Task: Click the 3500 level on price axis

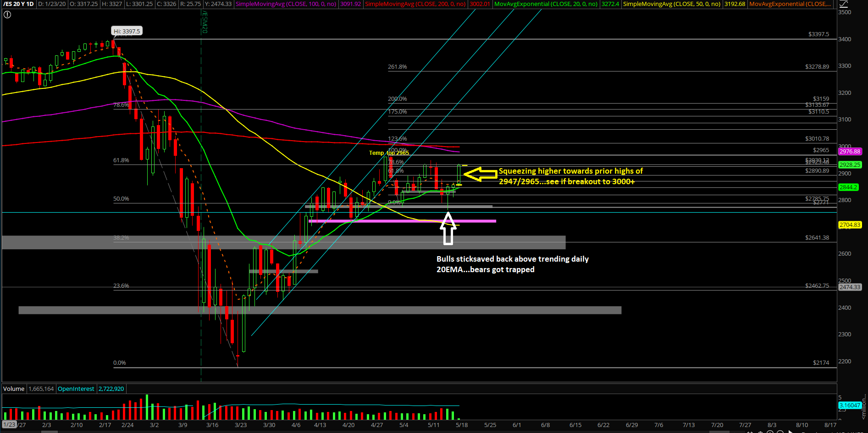Action: [x=845, y=12]
